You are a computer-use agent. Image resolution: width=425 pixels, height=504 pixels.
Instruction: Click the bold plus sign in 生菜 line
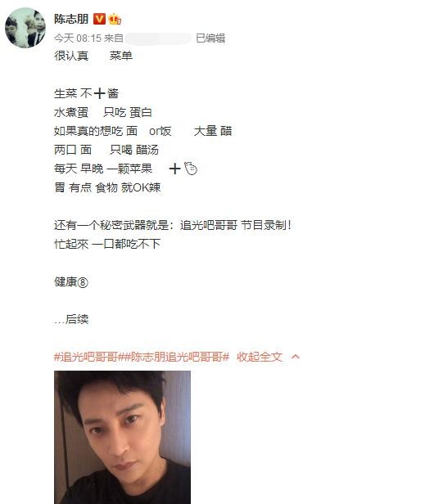point(99,93)
